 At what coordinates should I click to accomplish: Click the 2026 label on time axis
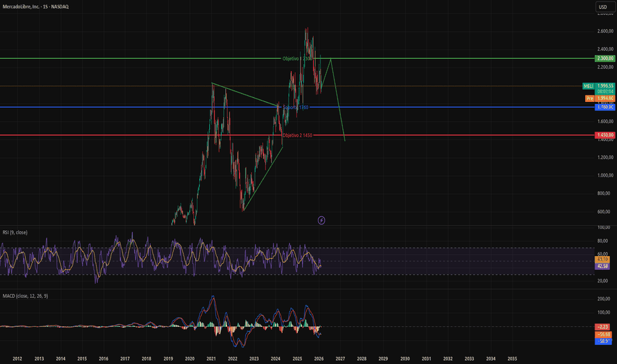(x=318, y=359)
